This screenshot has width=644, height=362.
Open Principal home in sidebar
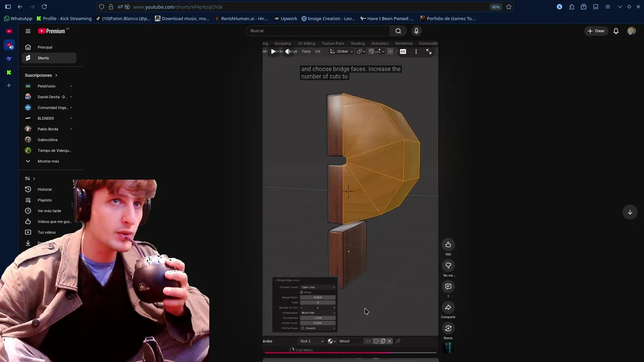tap(49, 47)
